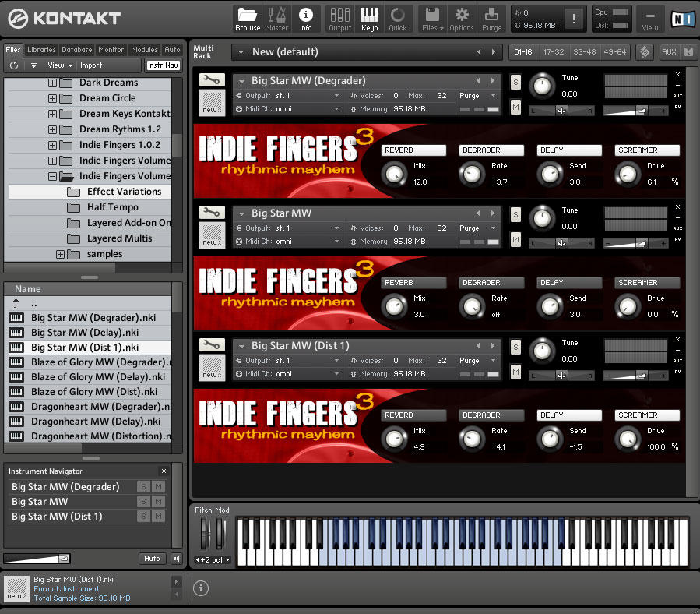Open the Multi Rack preset dropdown arrow
Screen dimensions: 700x614
241,52
